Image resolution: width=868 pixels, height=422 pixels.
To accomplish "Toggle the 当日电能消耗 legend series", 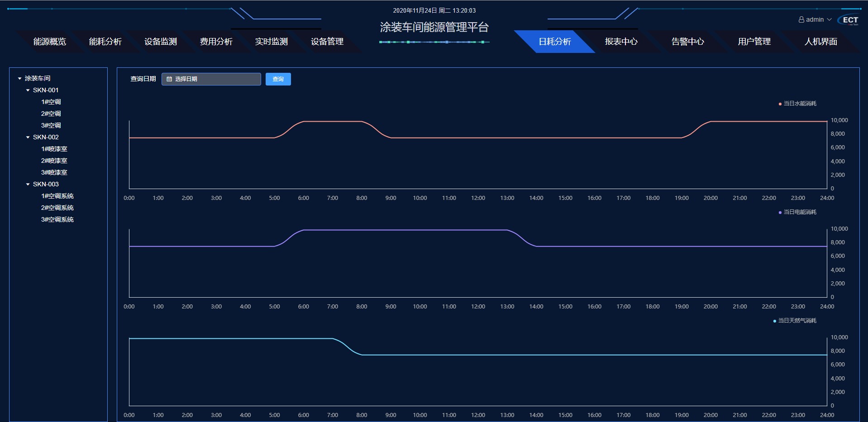I will point(799,212).
